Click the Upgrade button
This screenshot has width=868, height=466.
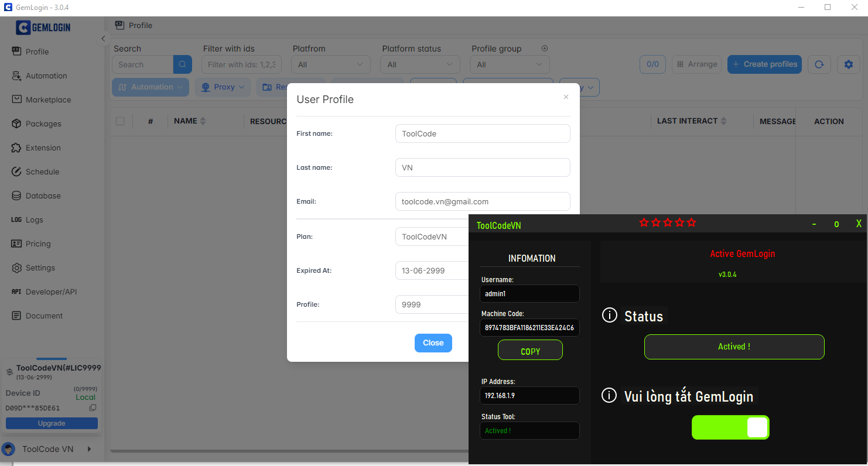point(52,423)
